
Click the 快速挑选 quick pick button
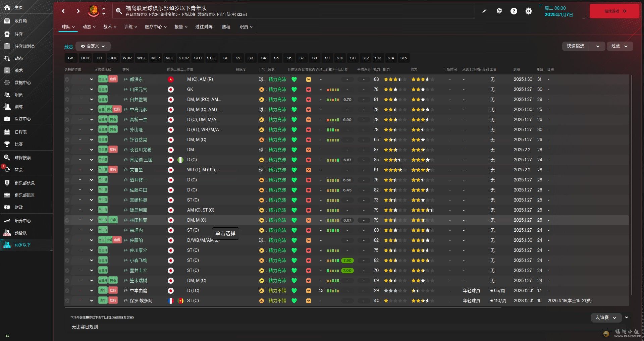click(576, 46)
